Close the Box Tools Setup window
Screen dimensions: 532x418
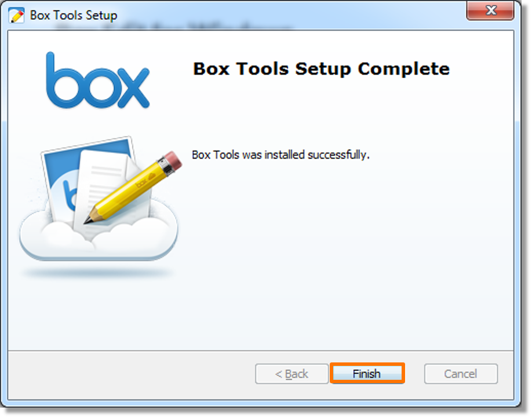[490, 10]
